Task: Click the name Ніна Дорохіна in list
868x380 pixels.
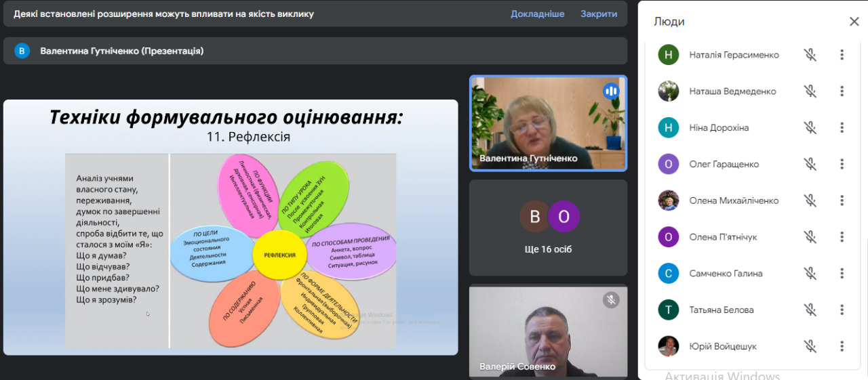Action: (719, 127)
